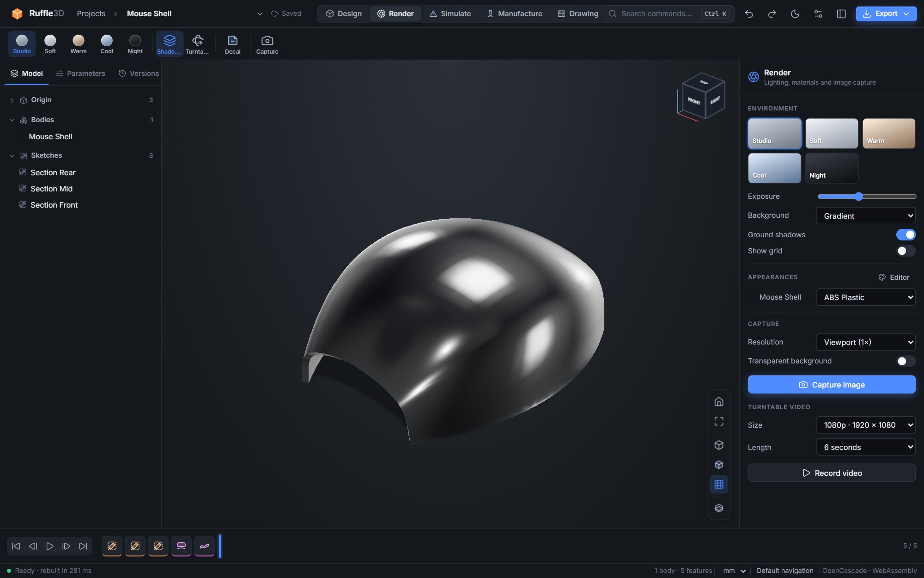Click the Capture image button
Image resolution: width=924 pixels, height=578 pixels.
(832, 385)
